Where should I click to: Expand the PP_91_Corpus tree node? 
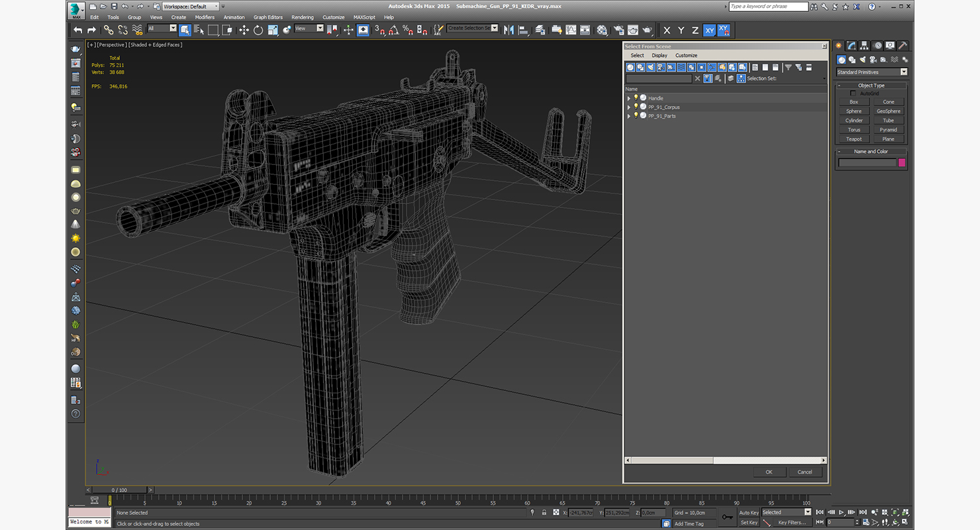629,107
